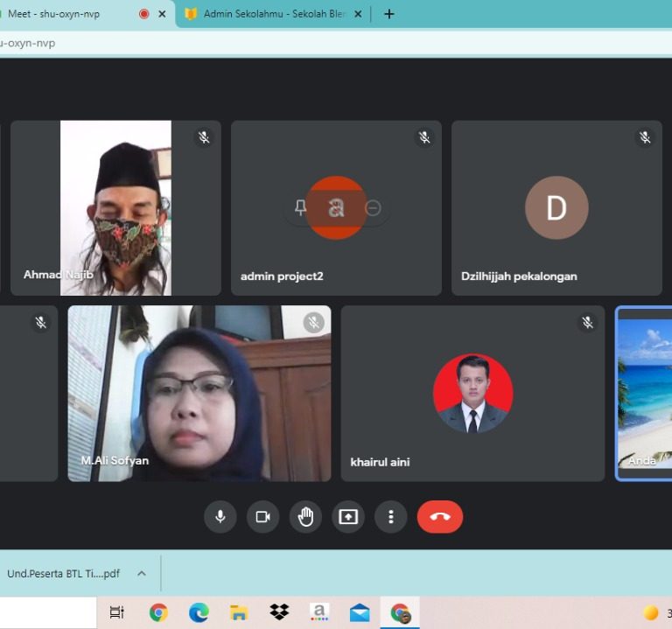Click muted mic icon on admin project2's tile
The image size is (672, 629).
pos(424,137)
